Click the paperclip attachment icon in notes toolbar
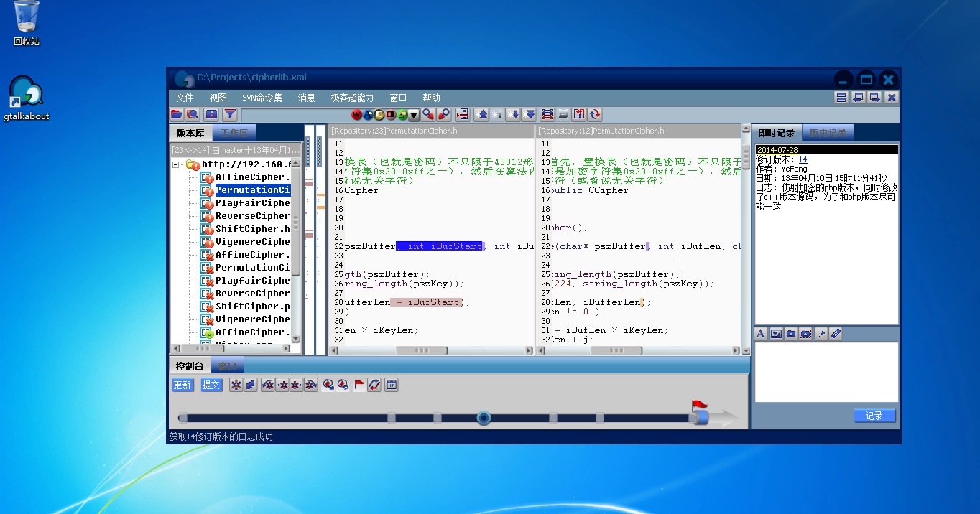Image resolution: width=980 pixels, height=514 pixels. point(836,334)
